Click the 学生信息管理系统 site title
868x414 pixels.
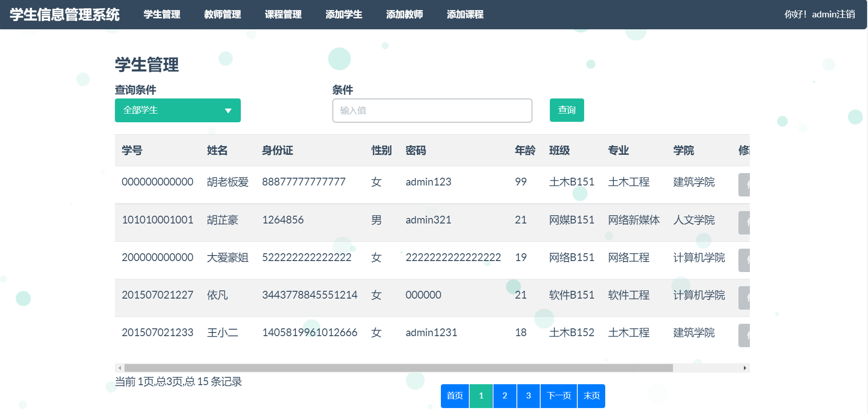[x=65, y=15]
